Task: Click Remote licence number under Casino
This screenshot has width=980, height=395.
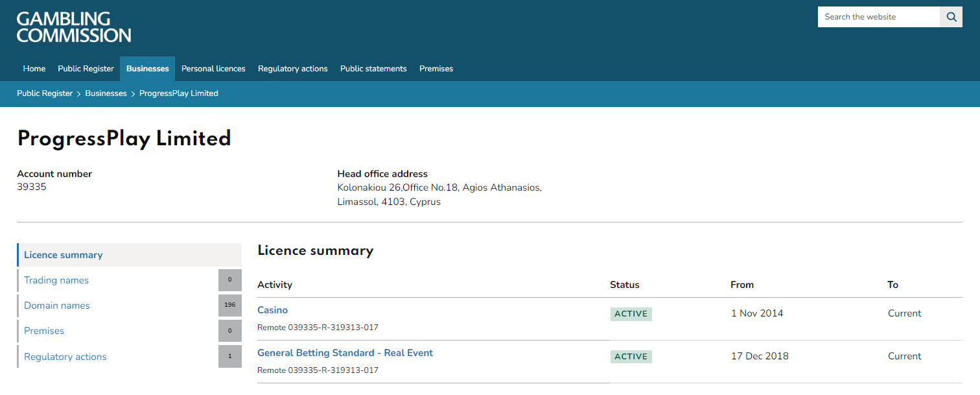Action: 318,328
